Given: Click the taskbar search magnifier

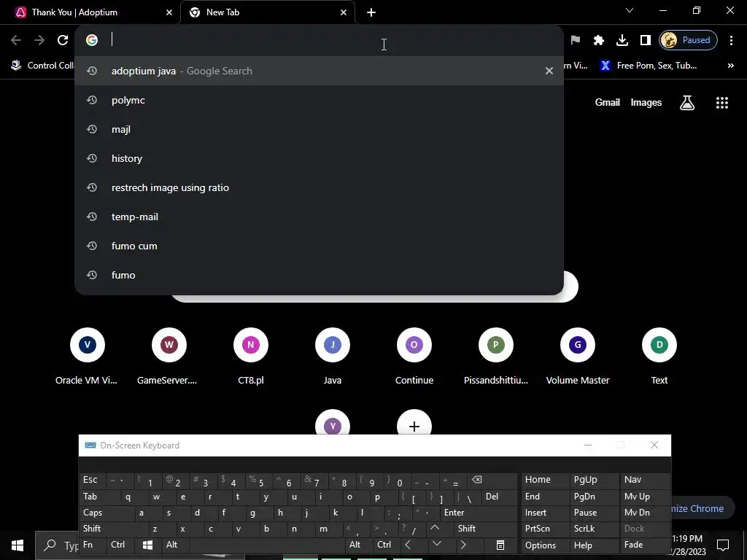Looking at the screenshot, I should 50,545.
